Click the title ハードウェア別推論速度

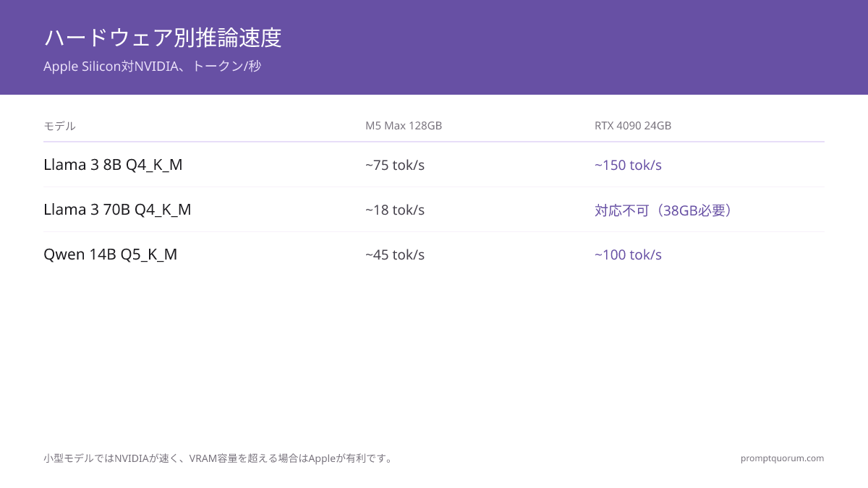click(163, 38)
